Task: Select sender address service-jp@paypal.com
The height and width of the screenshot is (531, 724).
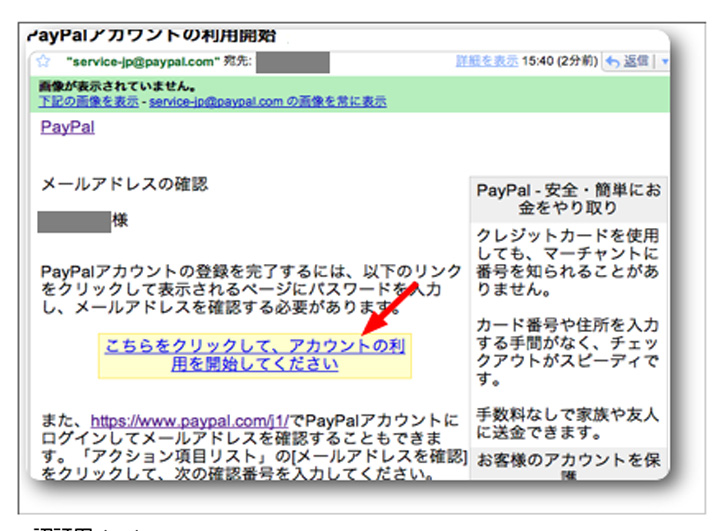Action: 143,61
